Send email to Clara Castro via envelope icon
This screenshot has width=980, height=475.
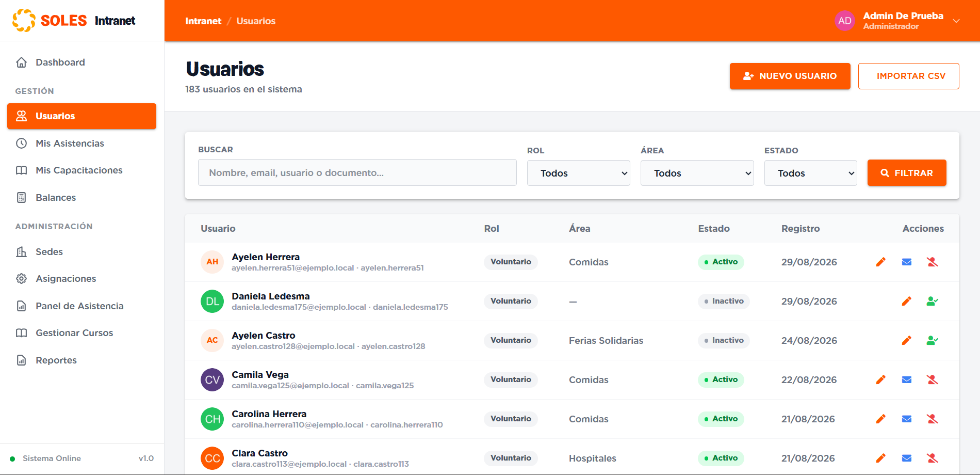click(907, 458)
